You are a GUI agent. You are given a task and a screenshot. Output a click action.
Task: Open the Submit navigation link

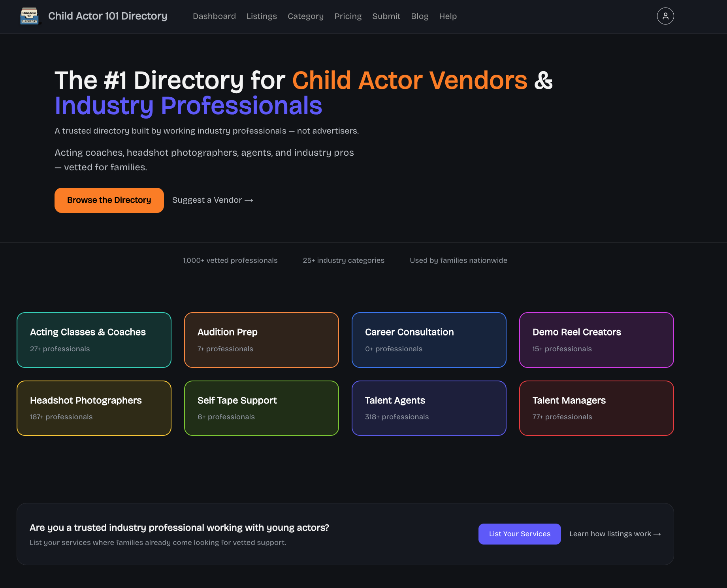[386, 16]
